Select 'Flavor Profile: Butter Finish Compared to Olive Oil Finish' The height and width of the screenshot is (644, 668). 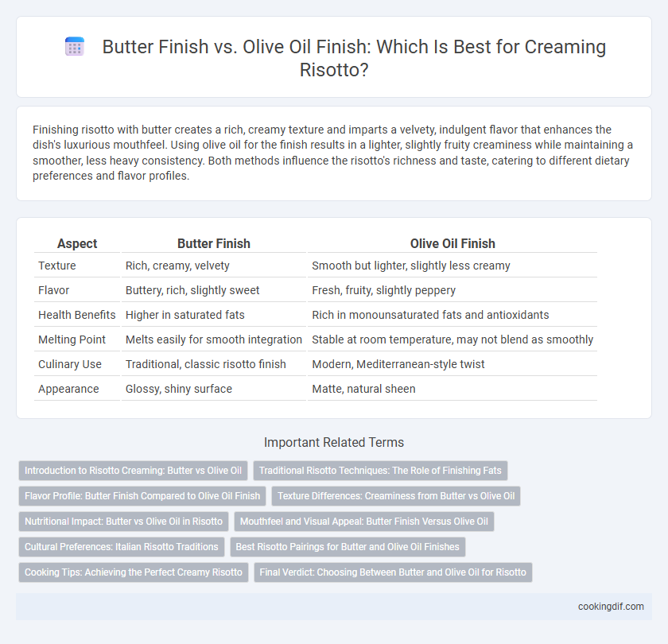(142, 496)
